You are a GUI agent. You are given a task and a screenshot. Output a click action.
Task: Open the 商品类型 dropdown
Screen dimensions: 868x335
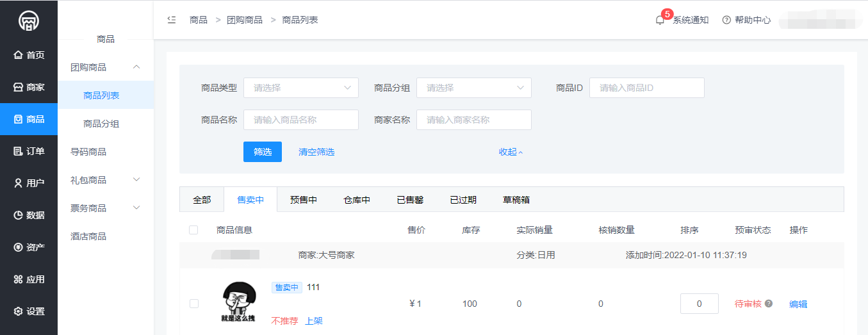(x=300, y=88)
